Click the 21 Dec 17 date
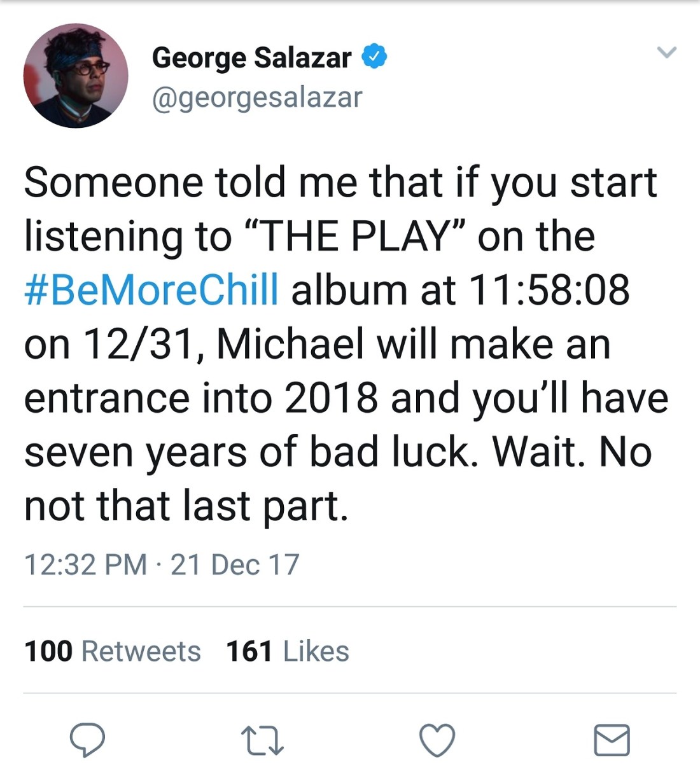The image size is (700, 783). click(235, 565)
